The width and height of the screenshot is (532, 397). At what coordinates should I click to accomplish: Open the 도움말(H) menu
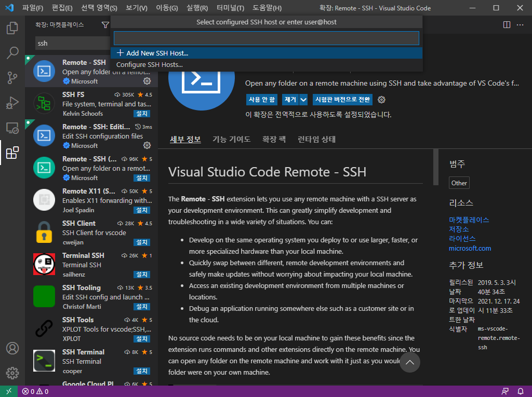pyautogui.click(x=267, y=8)
